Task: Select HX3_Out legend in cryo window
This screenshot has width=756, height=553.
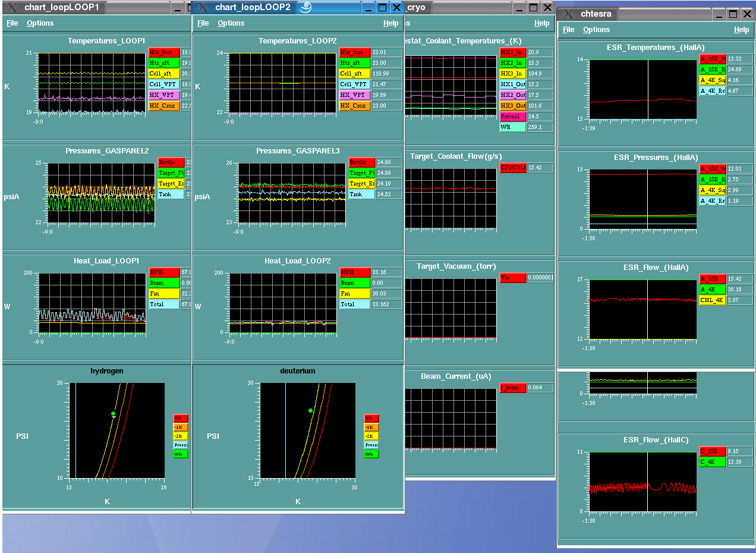Action: click(513, 106)
